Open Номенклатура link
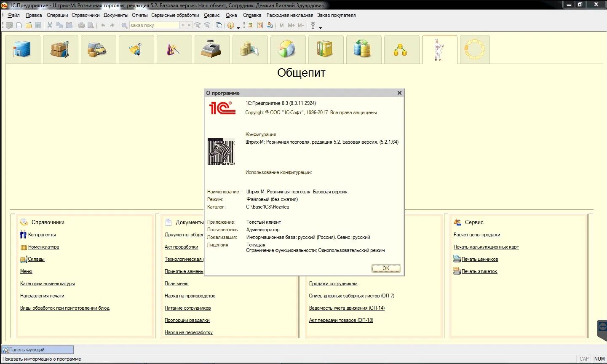 tap(44, 247)
